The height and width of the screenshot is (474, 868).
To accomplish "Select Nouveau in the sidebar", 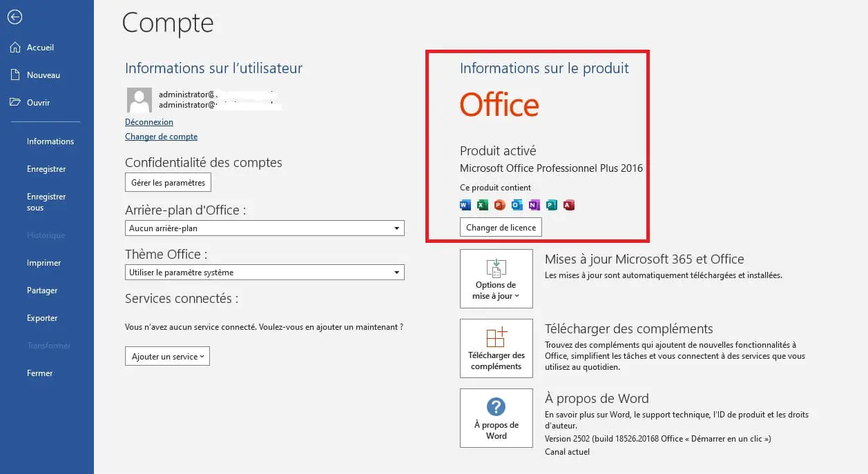I will pyautogui.click(x=44, y=75).
